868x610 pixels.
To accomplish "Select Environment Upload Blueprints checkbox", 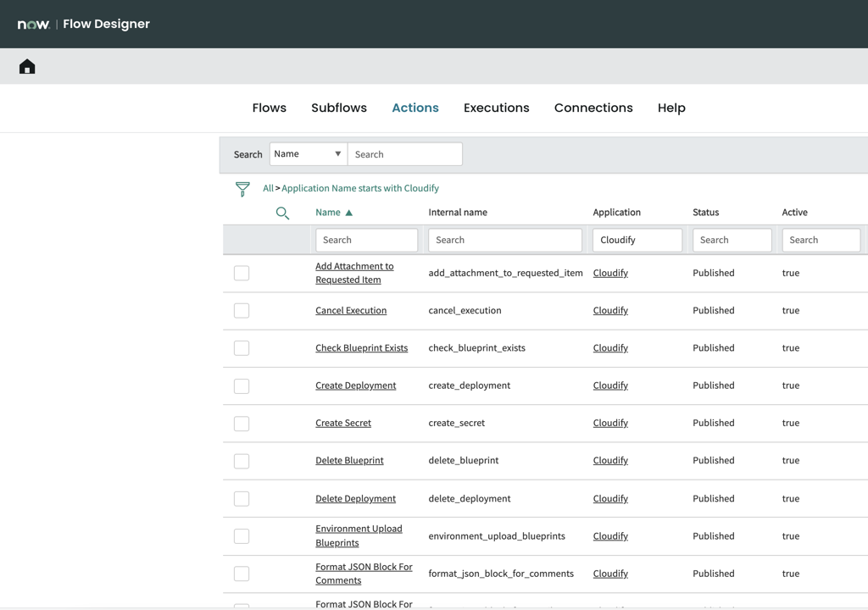I will 242,536.
